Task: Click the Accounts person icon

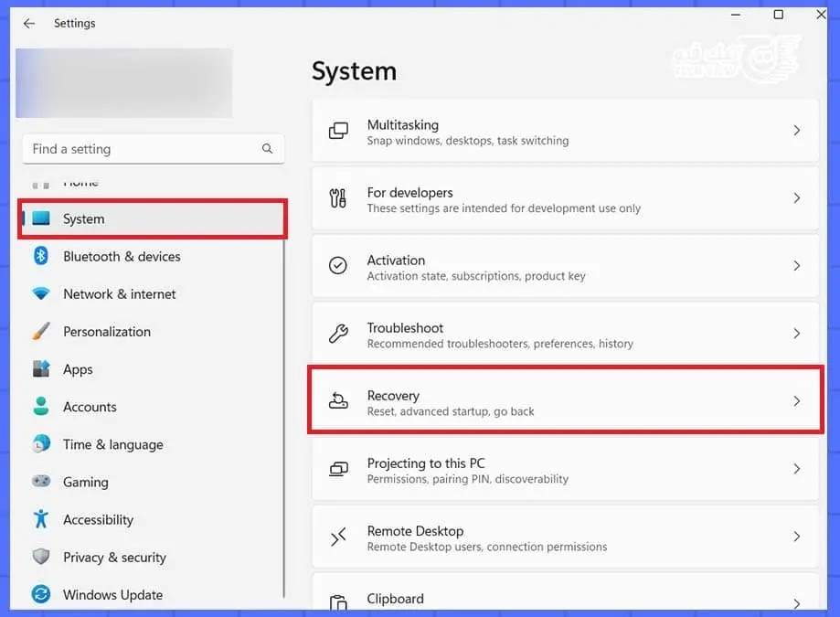Action: (41, 406)
